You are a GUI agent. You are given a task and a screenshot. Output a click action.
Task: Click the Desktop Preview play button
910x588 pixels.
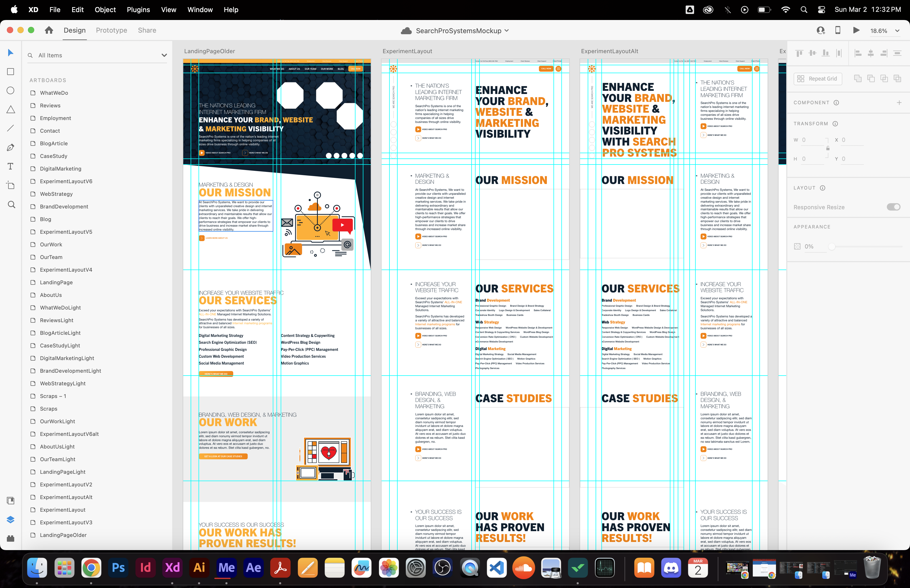(x=856, y=31)
